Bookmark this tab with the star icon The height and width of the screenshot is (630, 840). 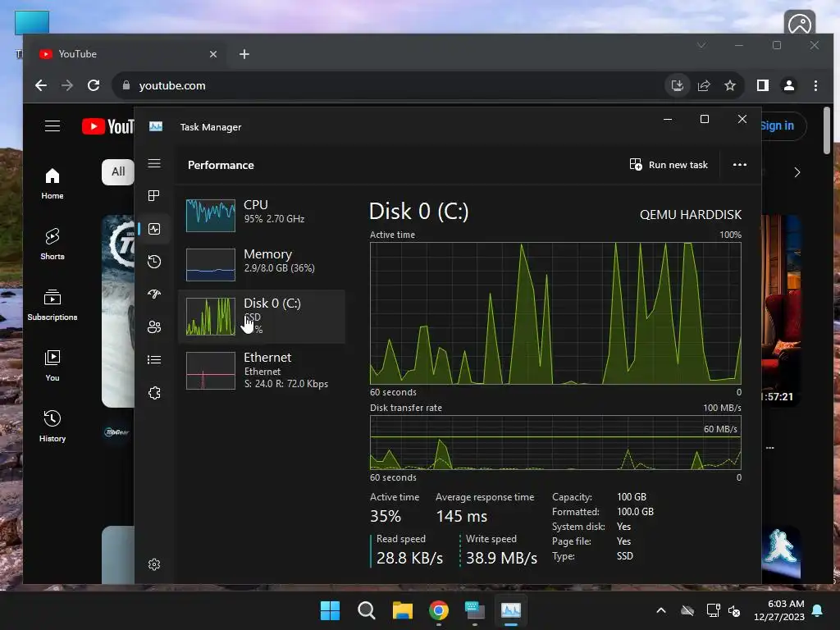pos(730,85)
